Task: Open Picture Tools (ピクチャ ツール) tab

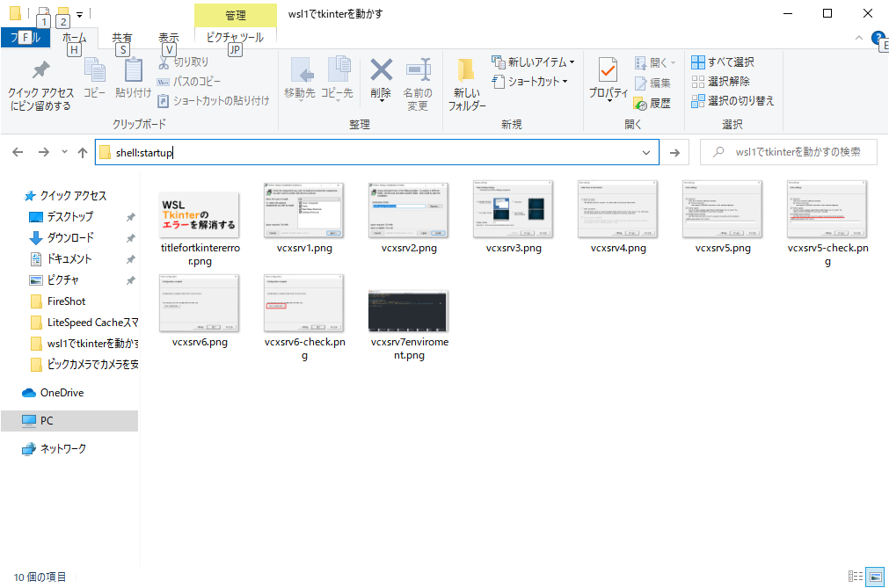Action: pyautogui.click(x=236, y=38)
